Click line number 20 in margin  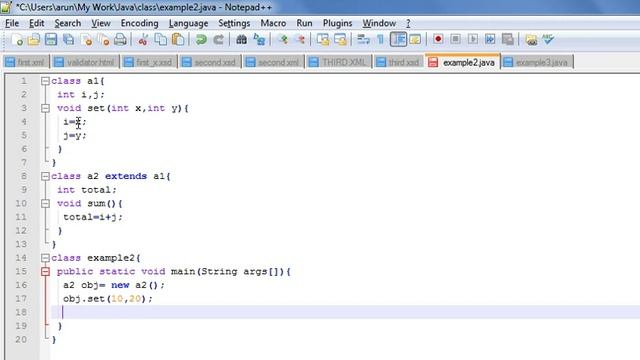pos(21,340)
